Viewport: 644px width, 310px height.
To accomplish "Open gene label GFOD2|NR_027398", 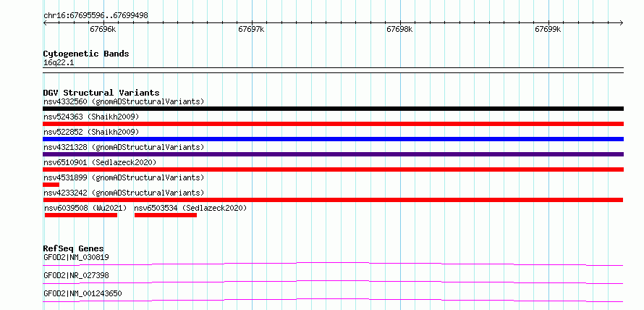I will (x=76, y=275).
